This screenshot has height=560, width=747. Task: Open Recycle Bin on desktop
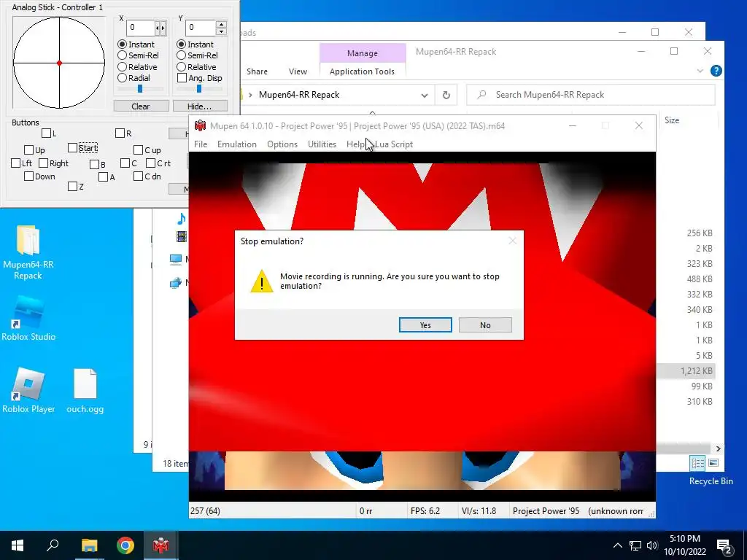[x=711, y=481]
